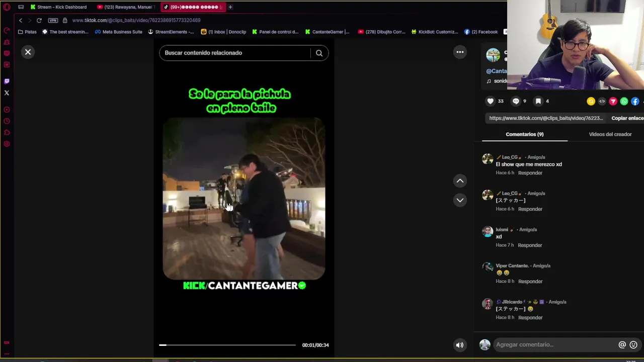Reply to Viper Cantante's comment
The height and width of the screenshot is (362, 644).
[530, 282]
